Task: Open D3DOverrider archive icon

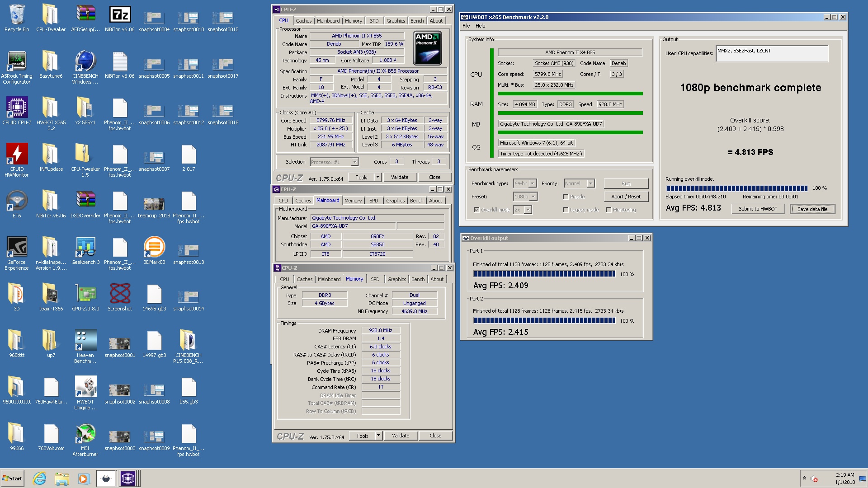Action: click(x=85, y=204)
